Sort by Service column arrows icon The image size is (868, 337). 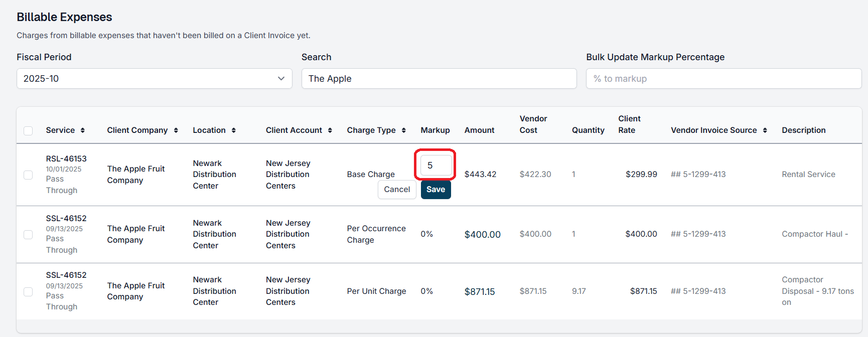coord(83,130)
